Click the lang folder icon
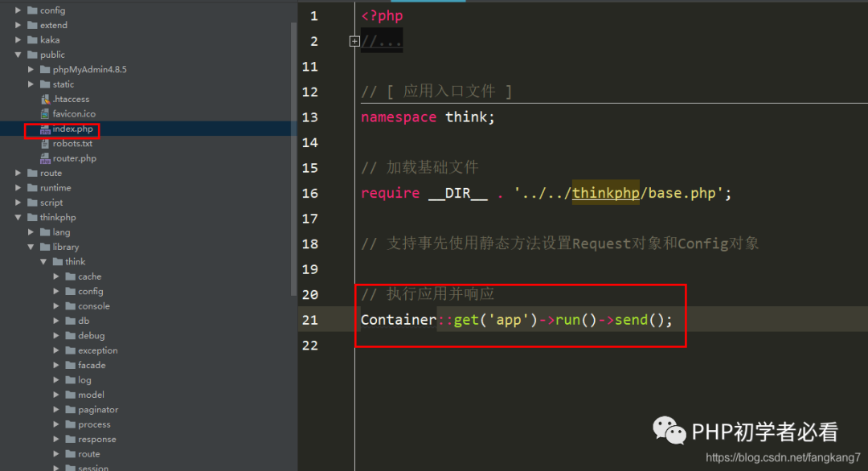868x471 pixels. (45, 232)
